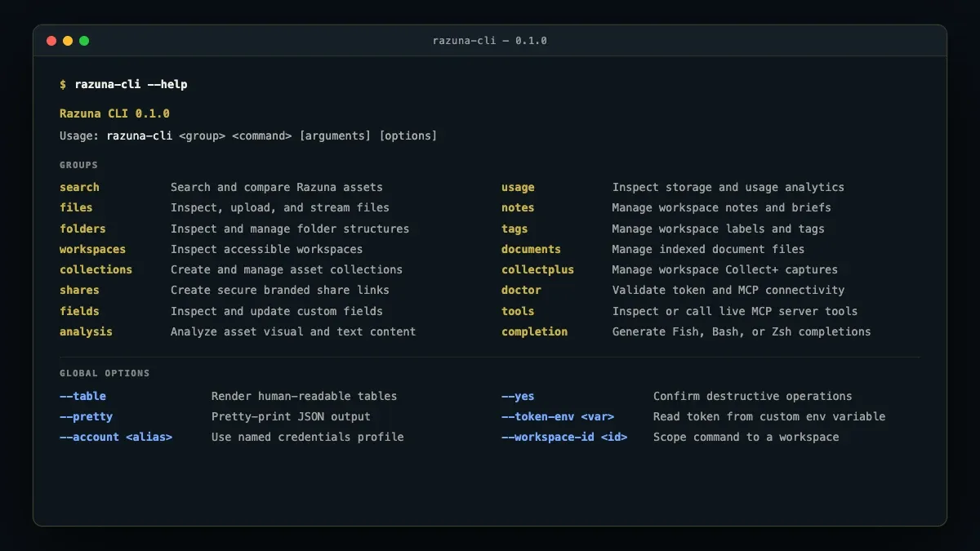Click 'Pretty-print JSON output' description
This screenshot has width=980, height=551.
click(x=291, y=416)
